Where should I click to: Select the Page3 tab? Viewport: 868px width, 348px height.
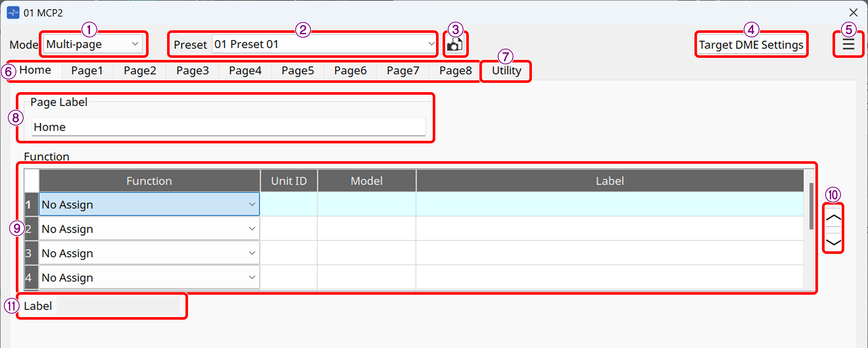[x=192, y=70]
